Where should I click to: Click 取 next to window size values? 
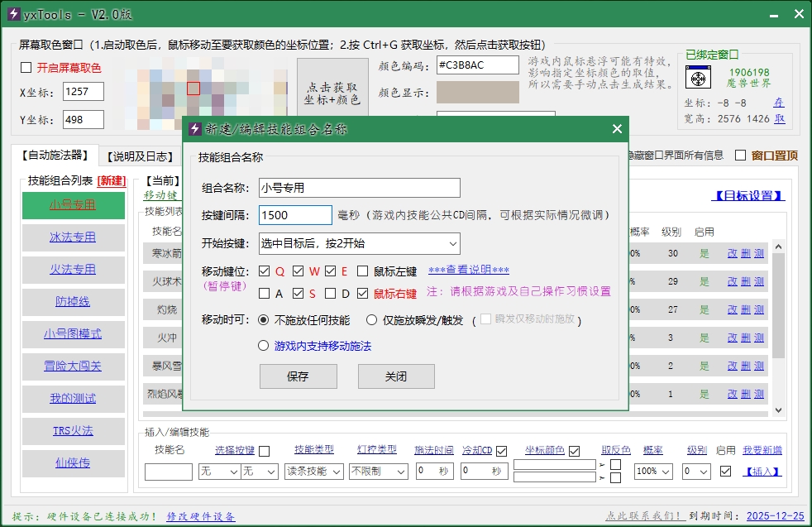pyautogui.click(x=778, y=119)
